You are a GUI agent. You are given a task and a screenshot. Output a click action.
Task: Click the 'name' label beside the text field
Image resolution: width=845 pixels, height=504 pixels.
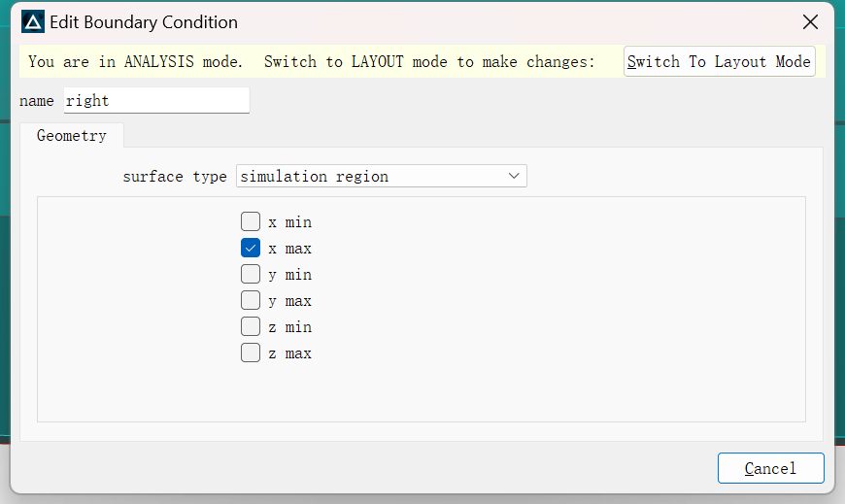(37, 101)
